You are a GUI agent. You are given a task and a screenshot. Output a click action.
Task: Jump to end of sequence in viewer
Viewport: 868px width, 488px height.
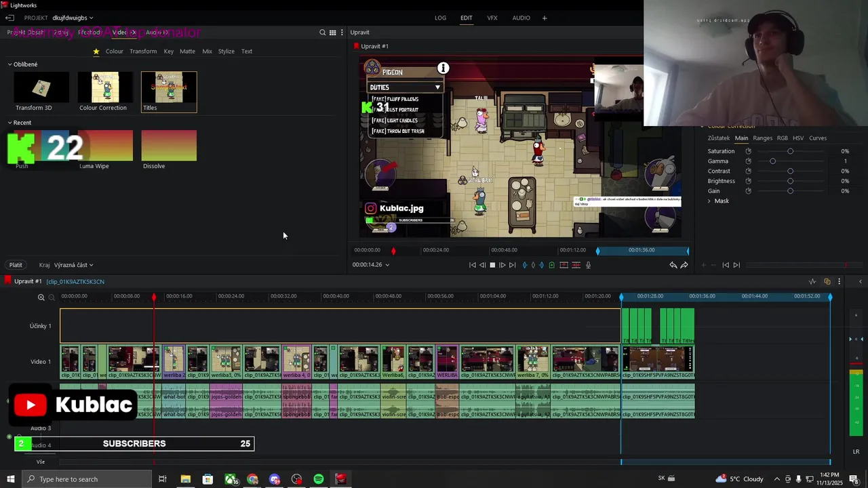(x=512, y=265)
